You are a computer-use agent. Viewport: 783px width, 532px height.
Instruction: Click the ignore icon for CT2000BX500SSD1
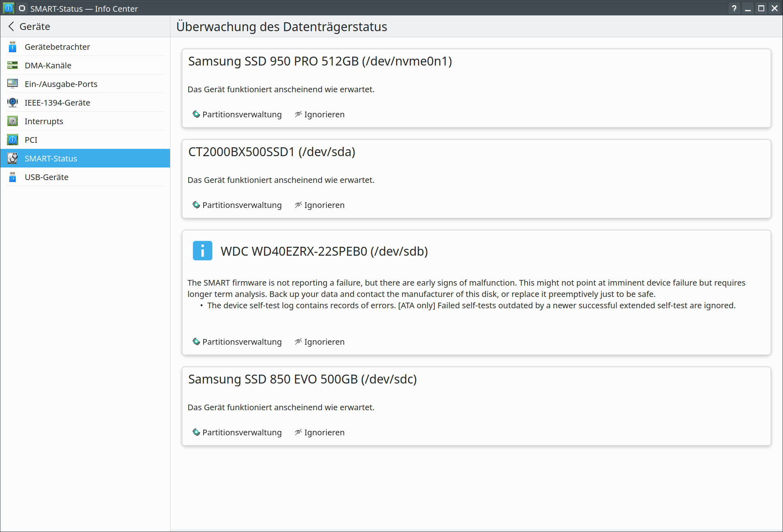point(298,205)
